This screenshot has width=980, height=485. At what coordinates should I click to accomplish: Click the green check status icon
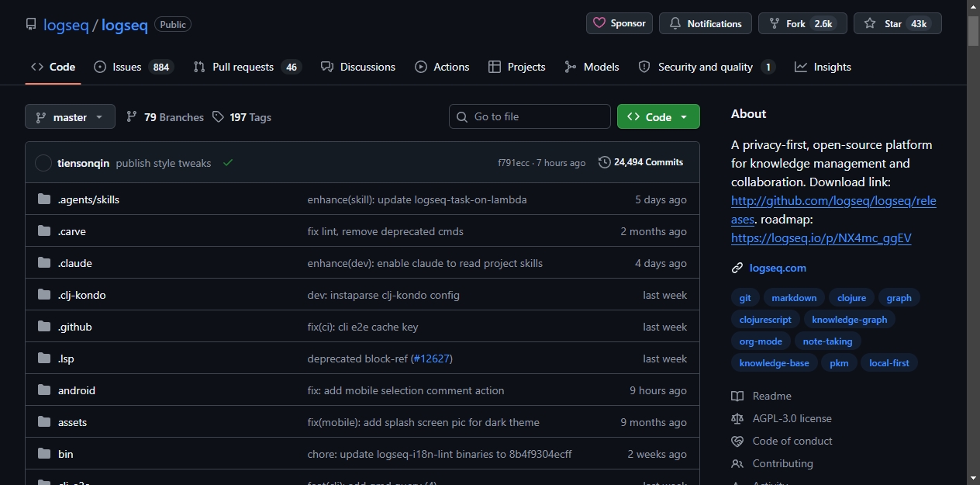[228, 163]
